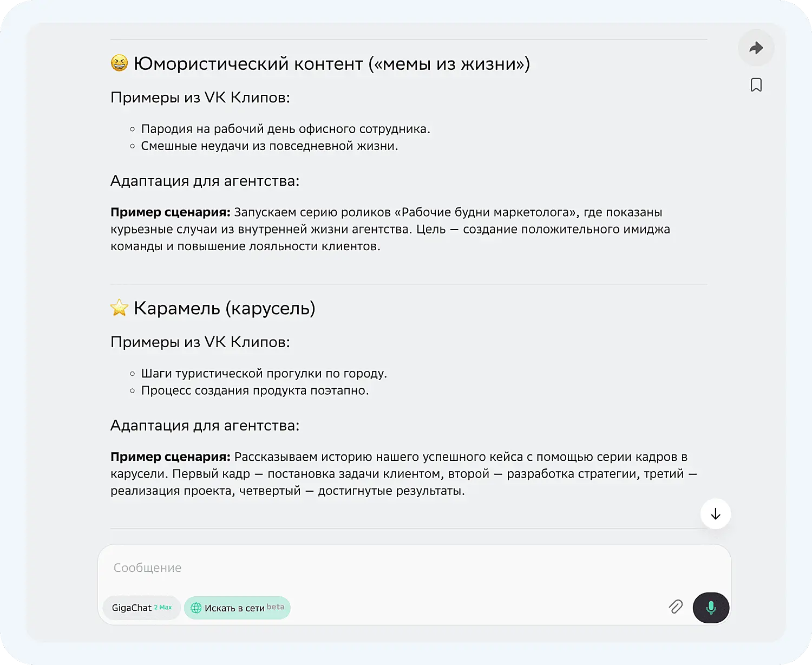The height and width of the screenshot is (665, 812).
Task: Click the share arrow icon
Action: click(x=756, y=48)
